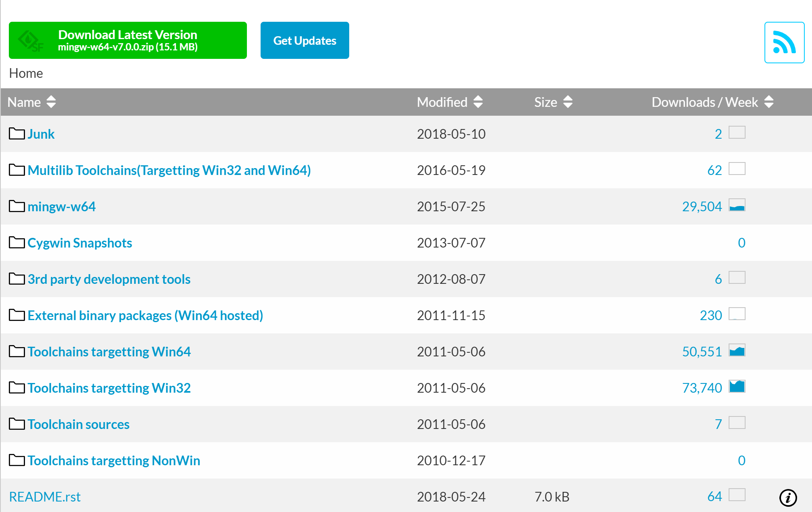Viewport: 812px width, 512px height.
Task: Open the README.rst file link
Action: point(45,497)
